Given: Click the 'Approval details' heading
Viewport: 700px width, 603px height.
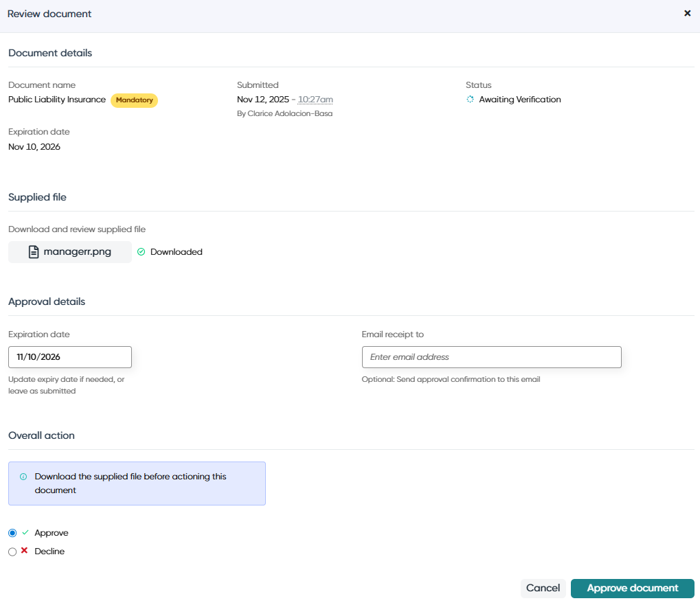Looking at the screenshot, I should pos(47,301).
